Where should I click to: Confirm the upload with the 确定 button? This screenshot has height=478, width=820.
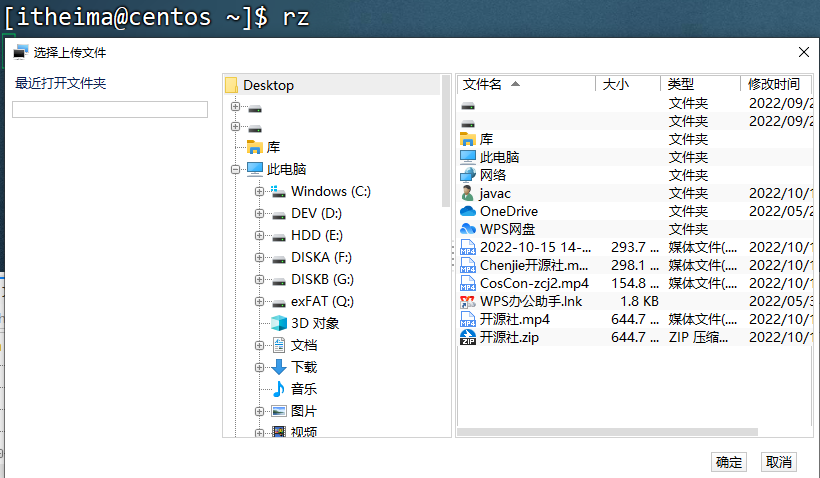click(x=728, y=462)
